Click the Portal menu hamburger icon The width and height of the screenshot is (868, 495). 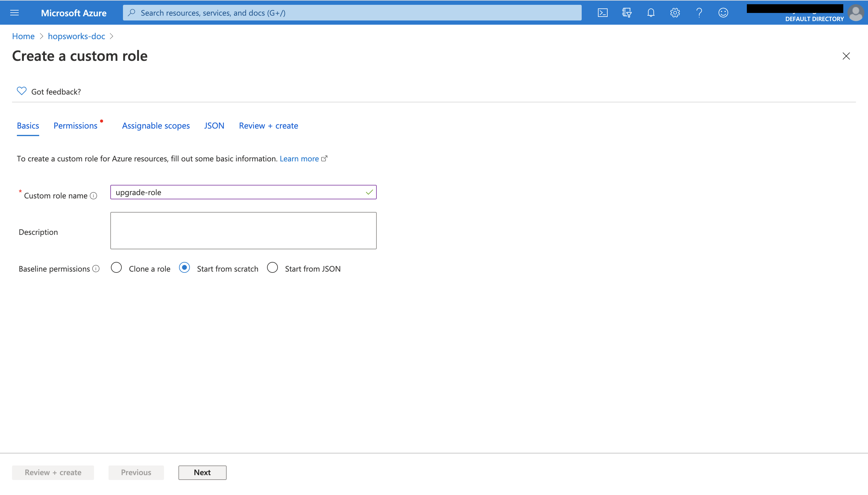[x=14, y=13]
